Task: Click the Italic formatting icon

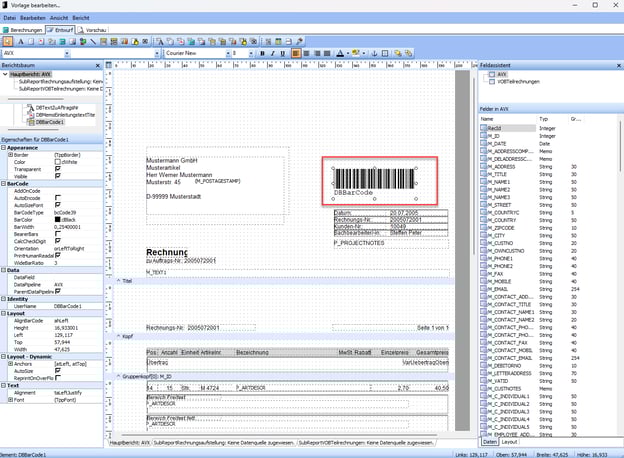Action: coord(274,53)
